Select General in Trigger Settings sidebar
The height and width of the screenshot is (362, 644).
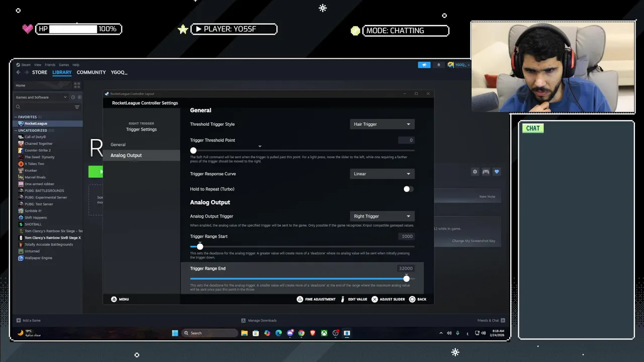(141, 145)
